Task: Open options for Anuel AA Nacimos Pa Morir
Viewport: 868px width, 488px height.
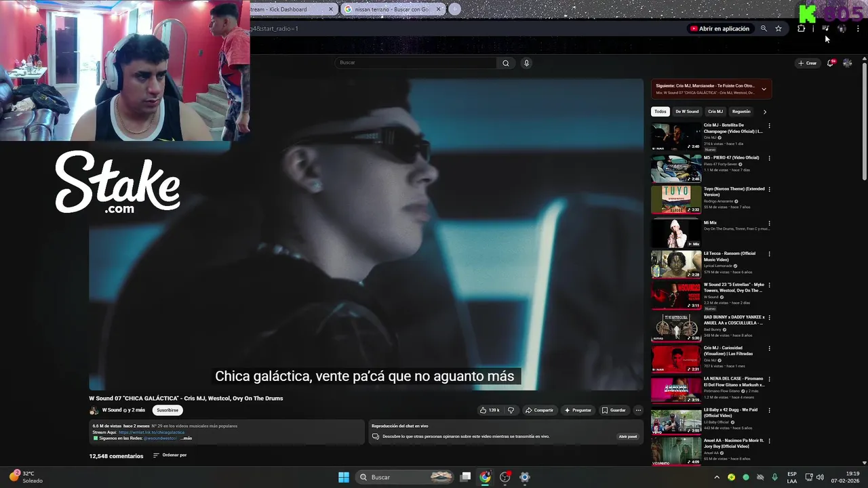Action: (x=769, y=441)
